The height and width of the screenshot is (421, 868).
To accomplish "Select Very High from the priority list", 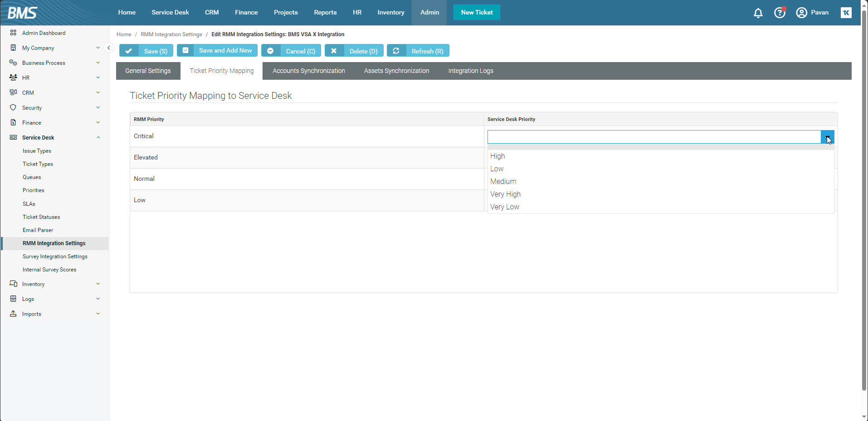I will click(x=505, y=194).
